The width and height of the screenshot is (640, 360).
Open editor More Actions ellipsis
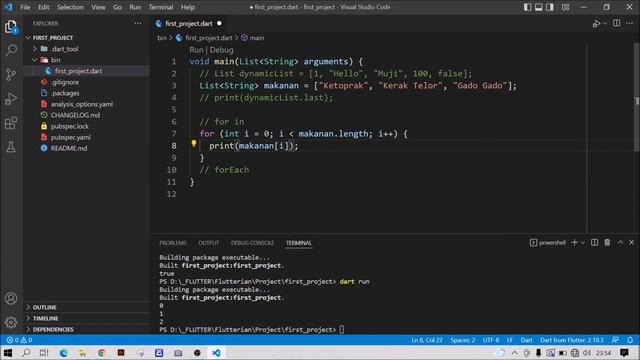click(x=629, y=23)
